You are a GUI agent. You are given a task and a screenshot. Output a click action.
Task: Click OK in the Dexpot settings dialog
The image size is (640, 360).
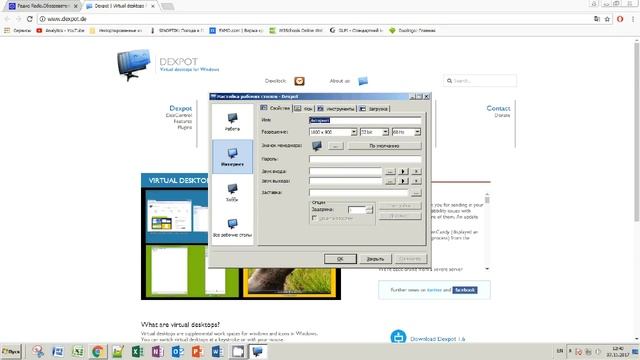coord(340,259)
